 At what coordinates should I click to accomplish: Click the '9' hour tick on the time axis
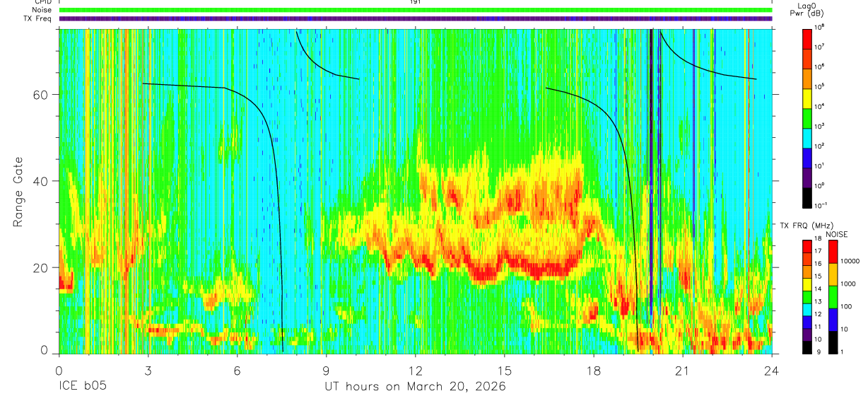326,370
